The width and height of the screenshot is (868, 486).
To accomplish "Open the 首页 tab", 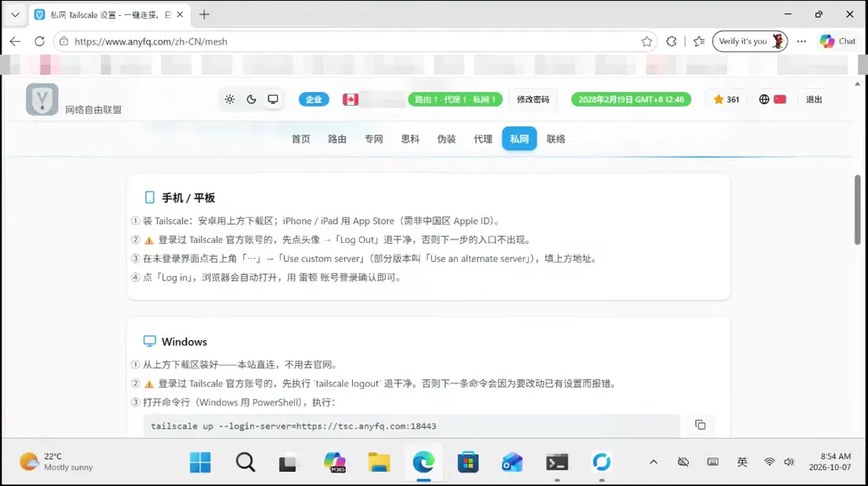I will tap(301, 139).
